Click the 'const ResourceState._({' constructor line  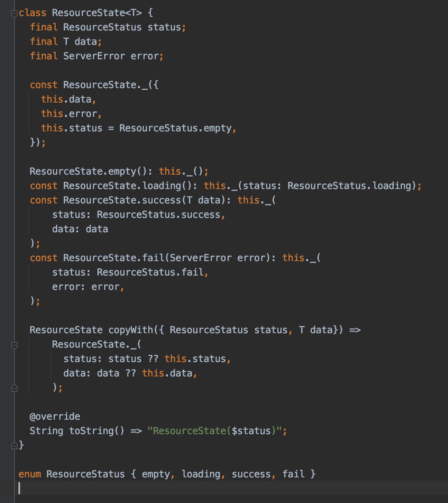coord(94,85)
